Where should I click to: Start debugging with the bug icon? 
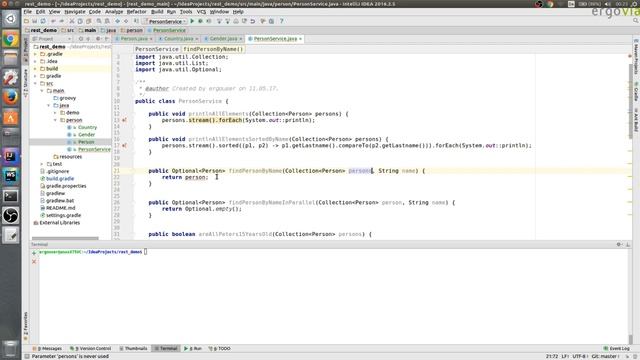[x=200, y=21]
